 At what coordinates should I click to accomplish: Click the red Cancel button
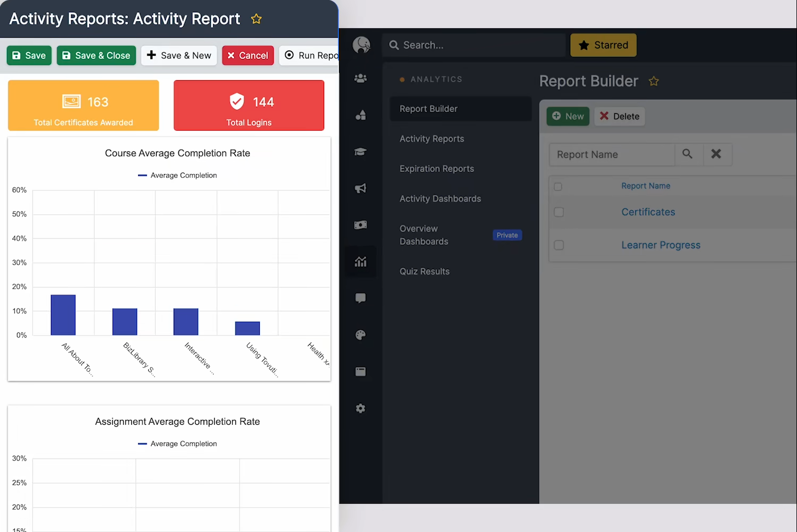tap(248, 56)
